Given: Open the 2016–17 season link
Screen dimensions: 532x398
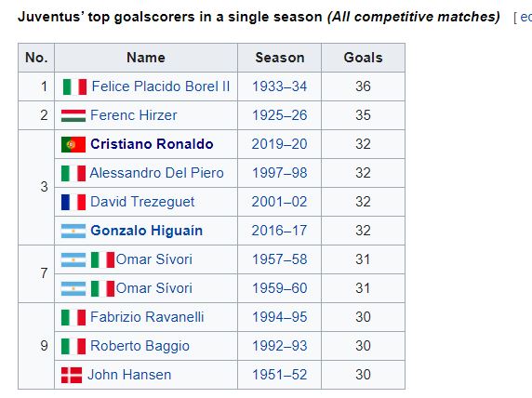Looking at the screenshot, I should pos(280,231).
